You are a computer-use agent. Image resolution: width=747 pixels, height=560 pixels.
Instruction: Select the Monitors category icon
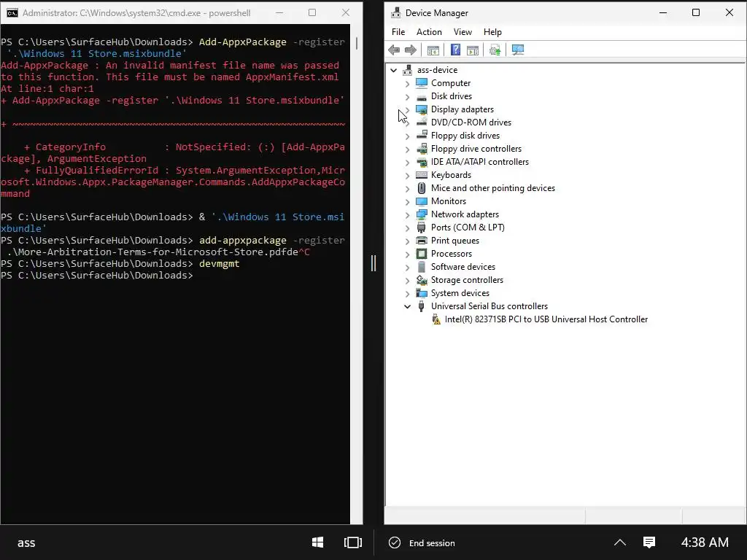pyautogui.click(x=422, y=201)
